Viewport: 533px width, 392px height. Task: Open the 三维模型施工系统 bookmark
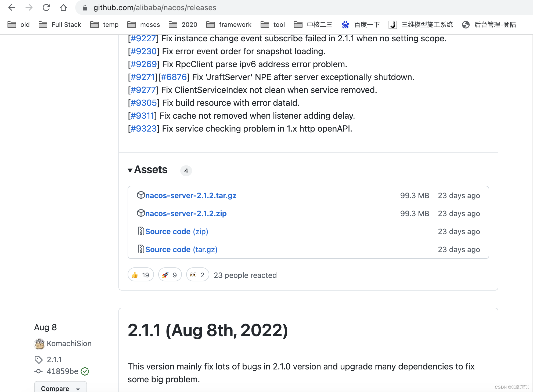click(421, 25)
